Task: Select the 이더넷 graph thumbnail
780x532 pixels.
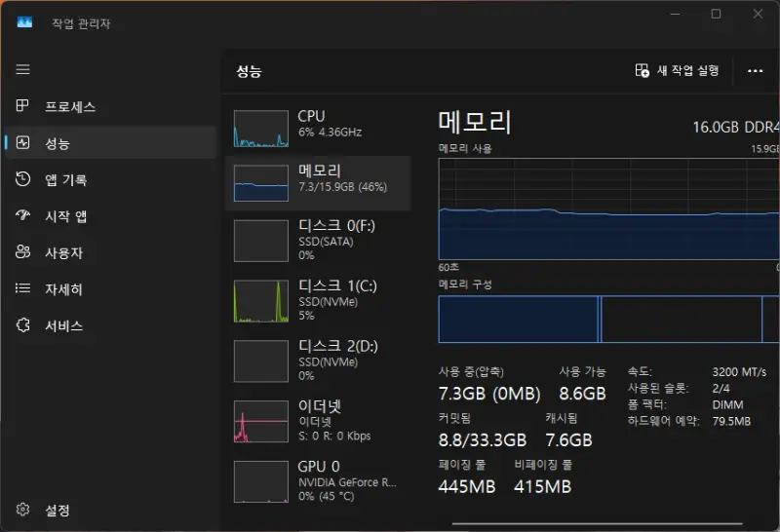Action: 261,422
